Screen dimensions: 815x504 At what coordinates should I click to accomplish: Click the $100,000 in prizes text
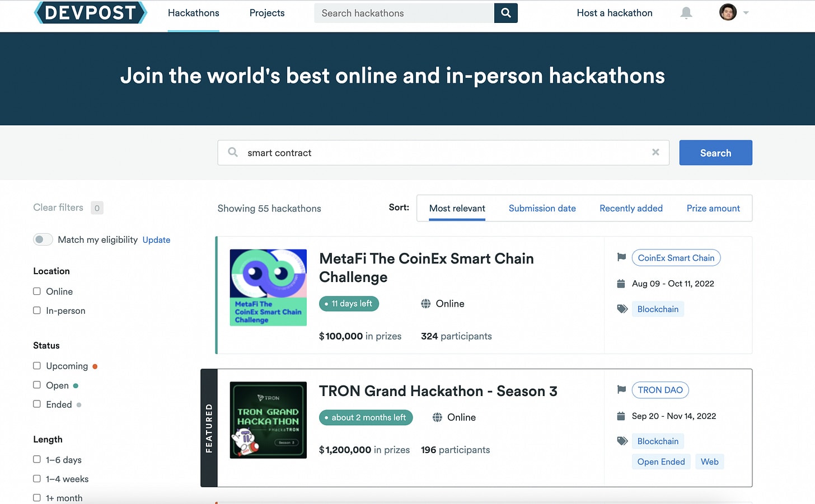point(360,336)
